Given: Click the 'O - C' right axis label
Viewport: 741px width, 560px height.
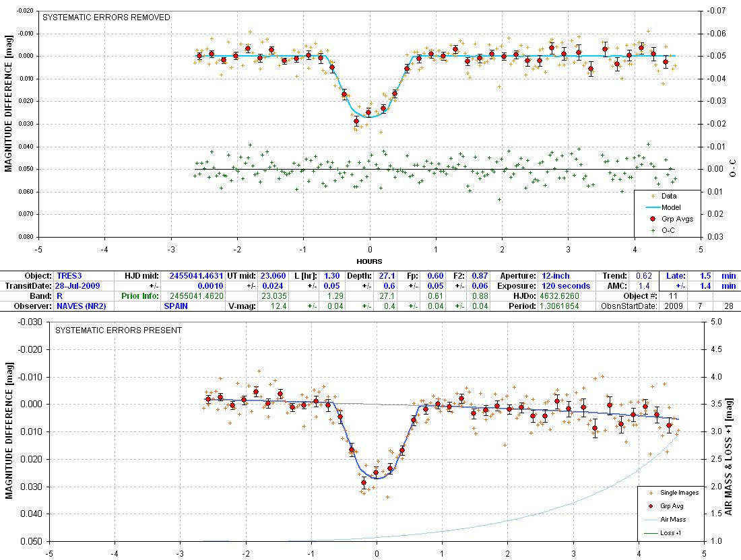Looking at the screenshot, I should point(732,168).
